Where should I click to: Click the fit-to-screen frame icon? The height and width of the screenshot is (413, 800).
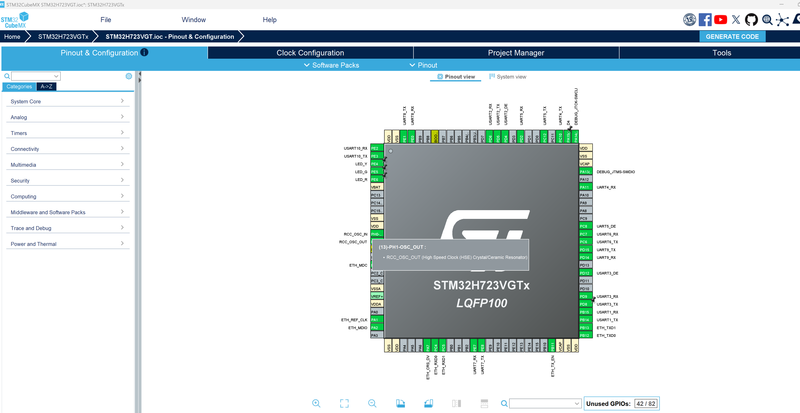[344, 403]
